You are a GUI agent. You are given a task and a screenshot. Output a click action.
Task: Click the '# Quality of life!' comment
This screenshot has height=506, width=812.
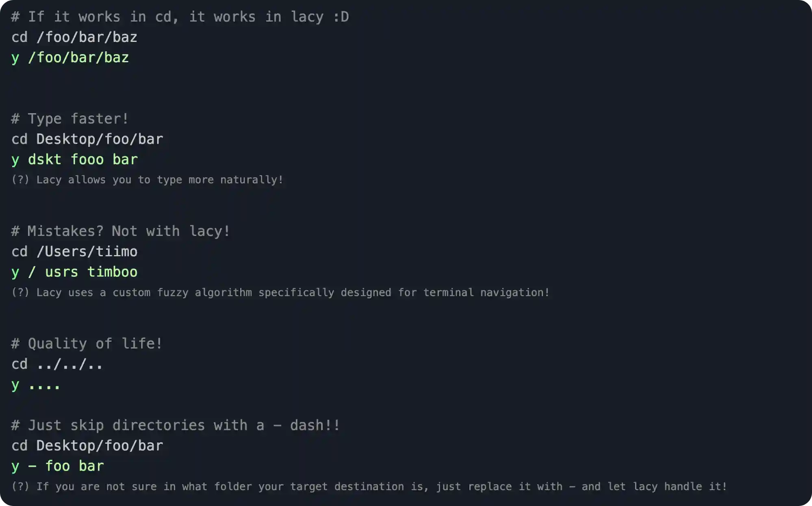[x=87, y=344]
